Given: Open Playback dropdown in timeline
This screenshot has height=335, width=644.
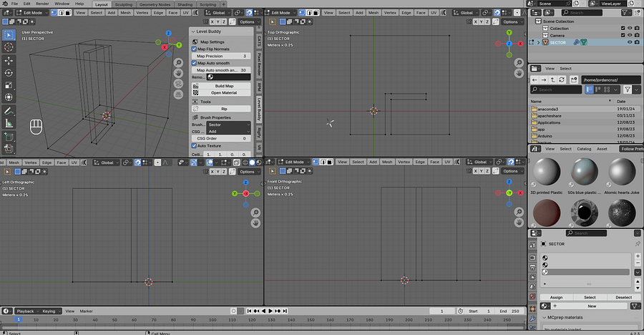Looking at the screenshot, I should [27, 311].
